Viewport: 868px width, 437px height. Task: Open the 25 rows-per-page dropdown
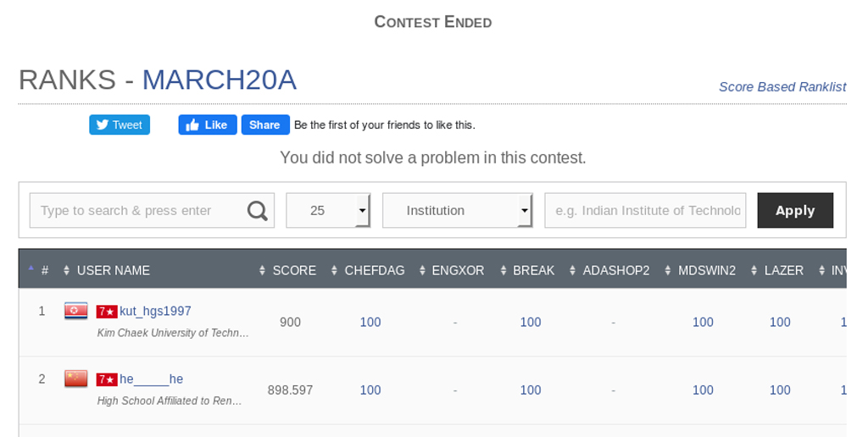click(328, 211)
